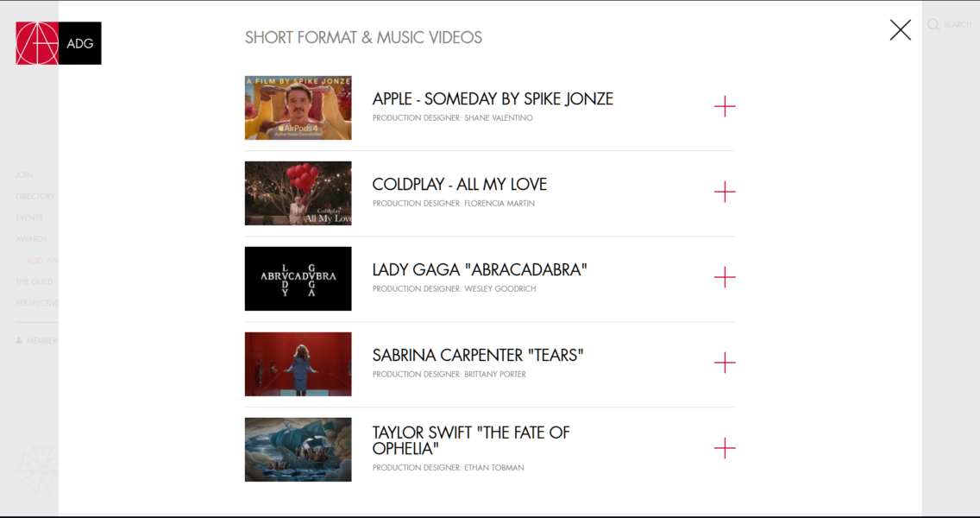The width and height of the screenshot is (980, 518).
Task: Open the Sabrina Carpenter Tears thumbnail
Action: point(298,364)
